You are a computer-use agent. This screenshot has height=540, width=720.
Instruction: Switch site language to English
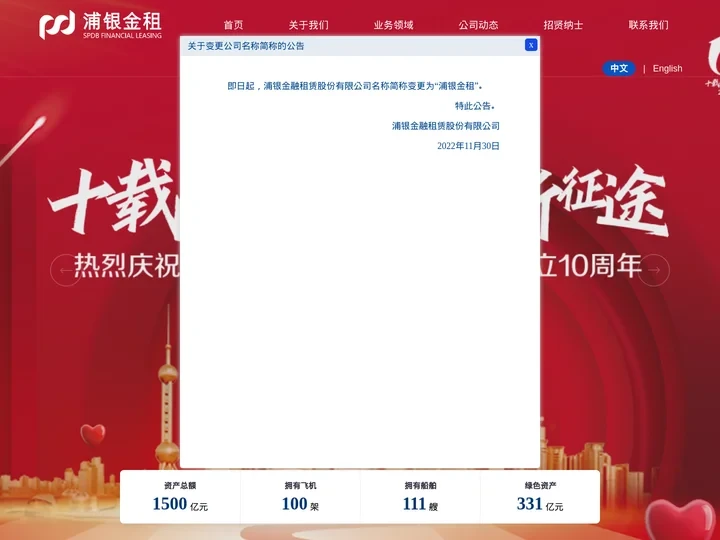coord(667,68)
